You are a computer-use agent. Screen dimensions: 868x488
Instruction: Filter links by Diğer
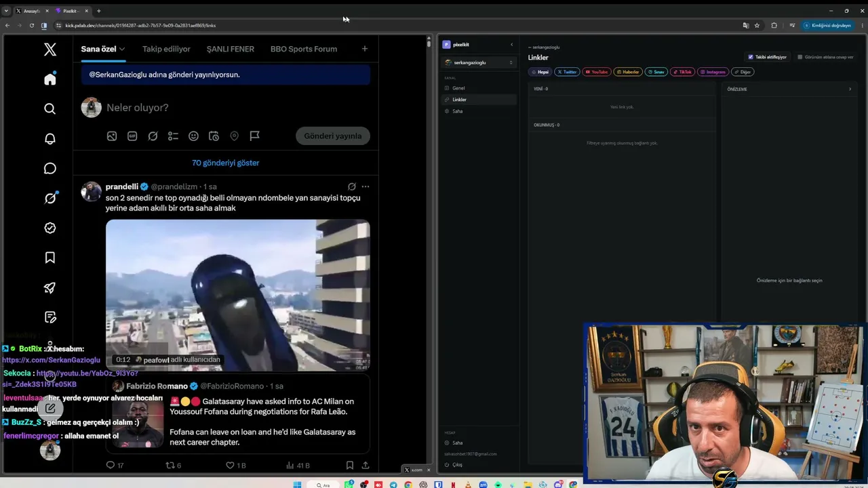(743, 72)
